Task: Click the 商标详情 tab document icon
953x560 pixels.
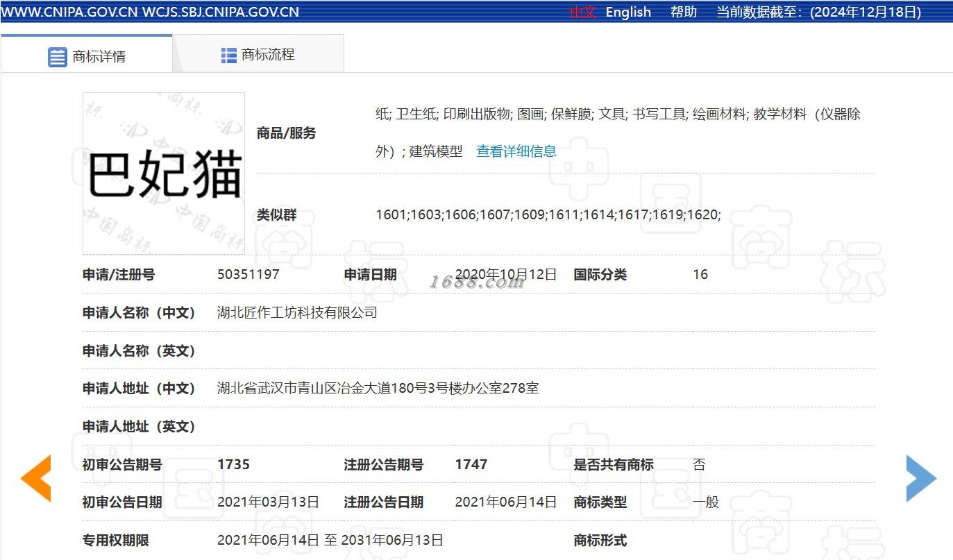Action: pyautogui.click(x=57, y=57)
